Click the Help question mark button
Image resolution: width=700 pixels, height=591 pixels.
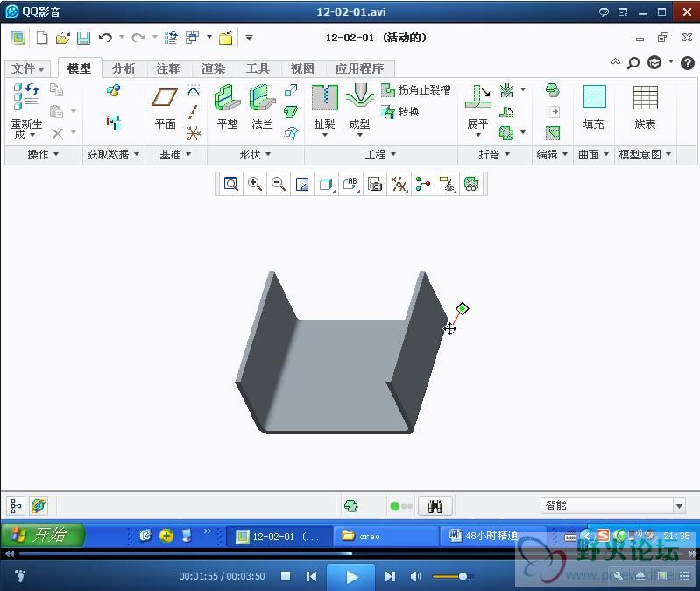[688, 63]
